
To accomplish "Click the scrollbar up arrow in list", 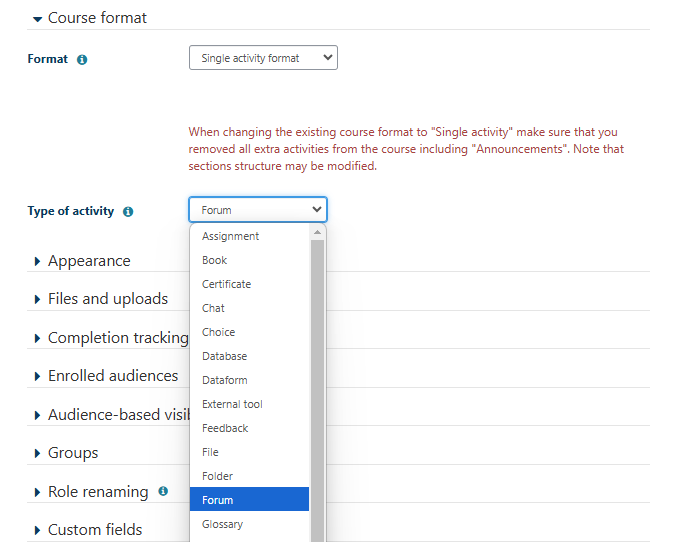I will pyautogui.click(x=317, y=232).
